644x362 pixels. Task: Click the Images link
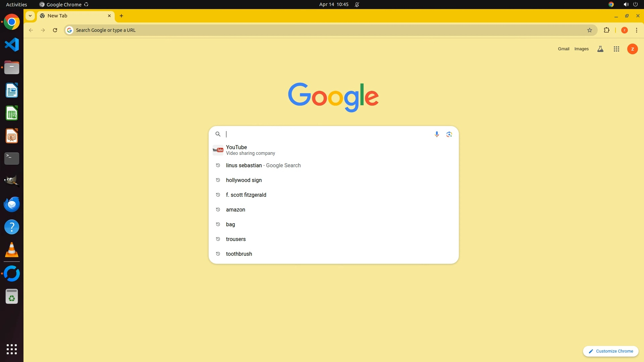coord(581,49)
